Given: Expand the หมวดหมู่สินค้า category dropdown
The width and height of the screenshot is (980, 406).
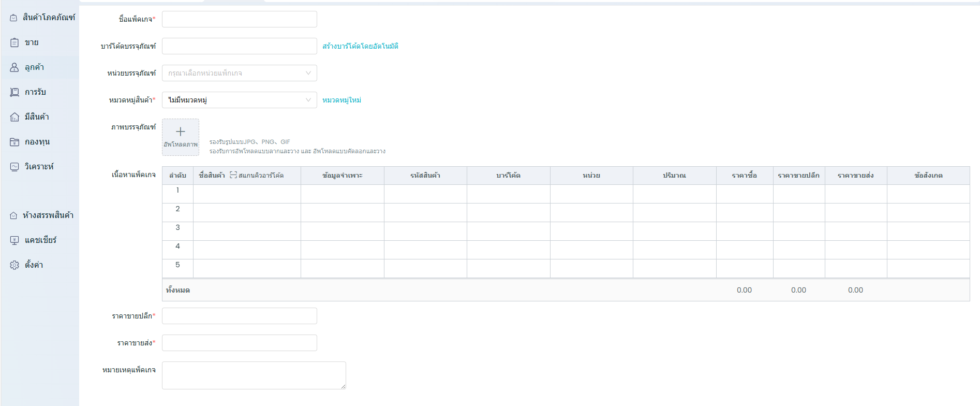Looking at the screenshot, I should pos(239,100).
